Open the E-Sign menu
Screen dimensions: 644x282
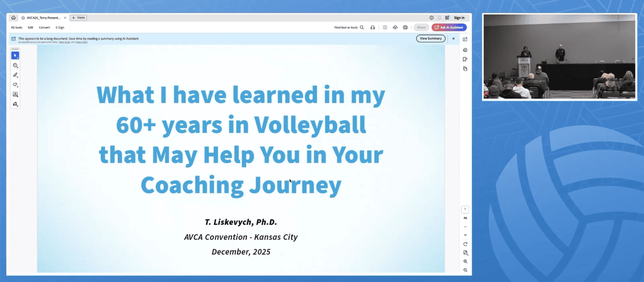pos(60,27)
